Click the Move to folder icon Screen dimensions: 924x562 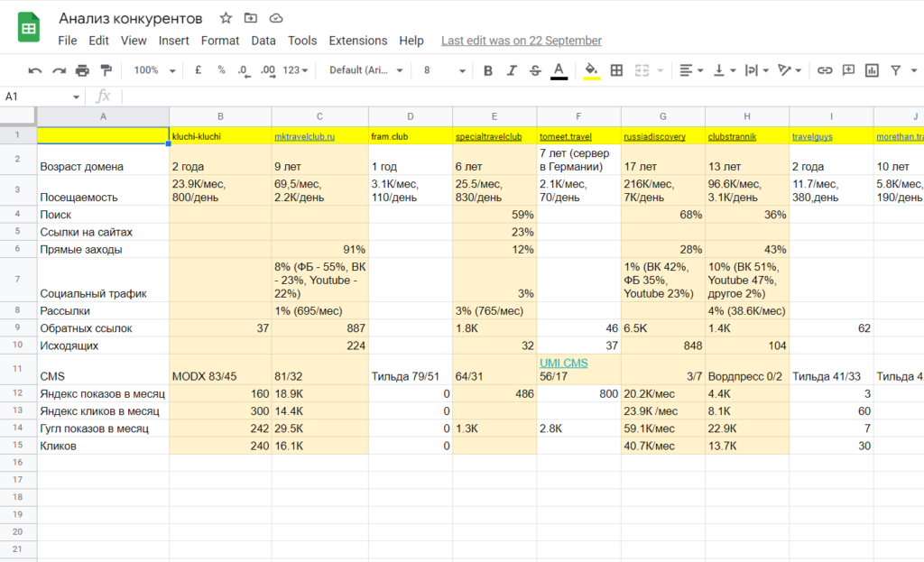(x=251, y=18)
